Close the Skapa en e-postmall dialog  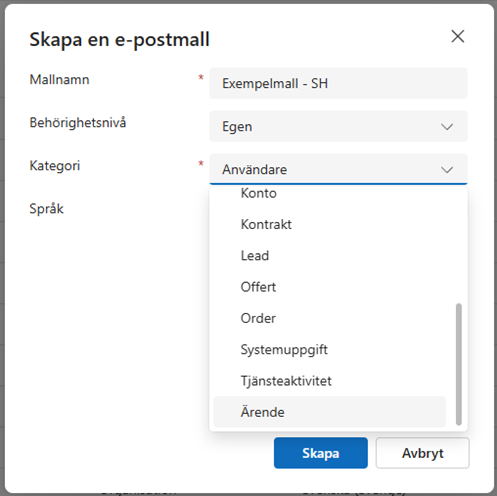pos(458,36)
